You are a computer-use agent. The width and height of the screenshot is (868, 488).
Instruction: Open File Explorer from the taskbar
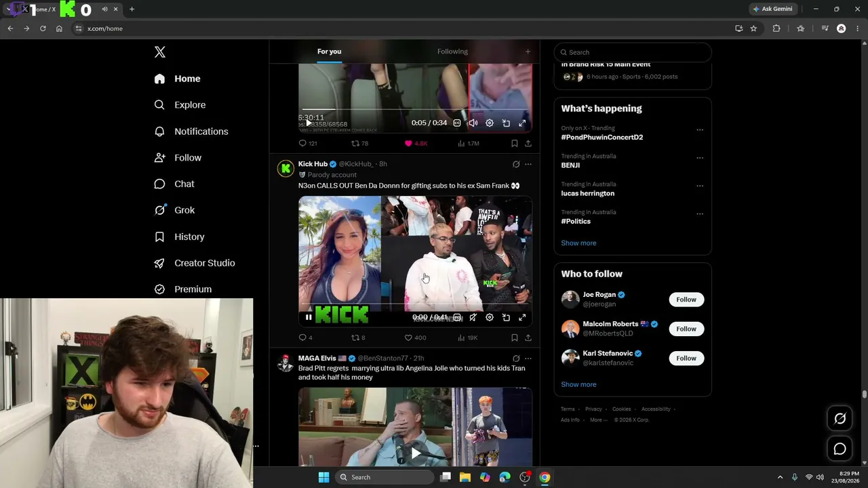tap(465, 477)
